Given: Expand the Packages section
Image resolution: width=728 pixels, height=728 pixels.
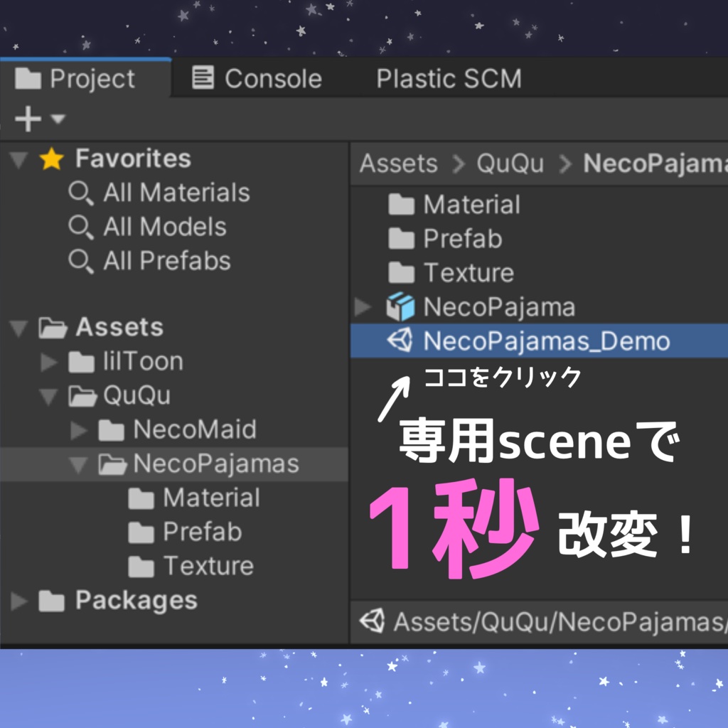Looking at the screenshot, I should pos(19,601).
